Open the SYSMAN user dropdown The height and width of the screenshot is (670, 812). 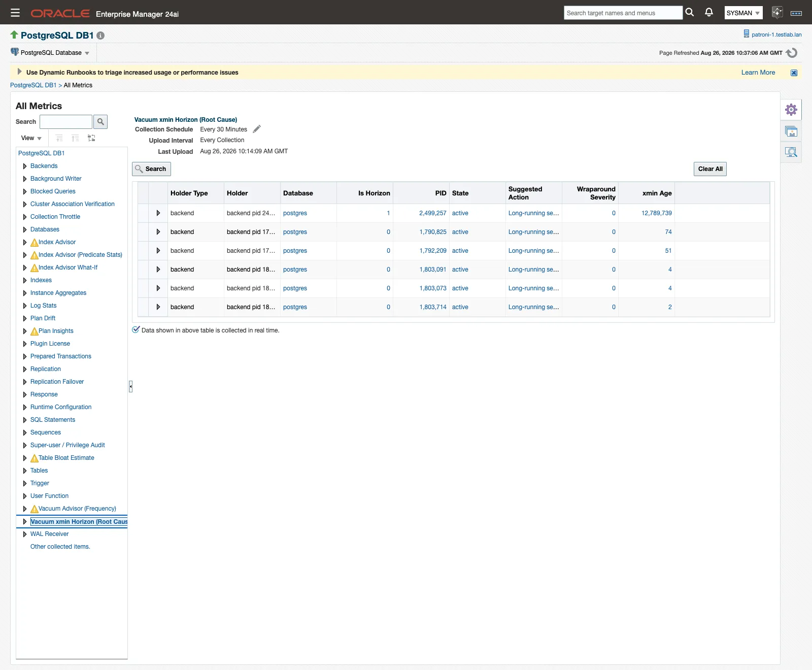pos(743,13)
